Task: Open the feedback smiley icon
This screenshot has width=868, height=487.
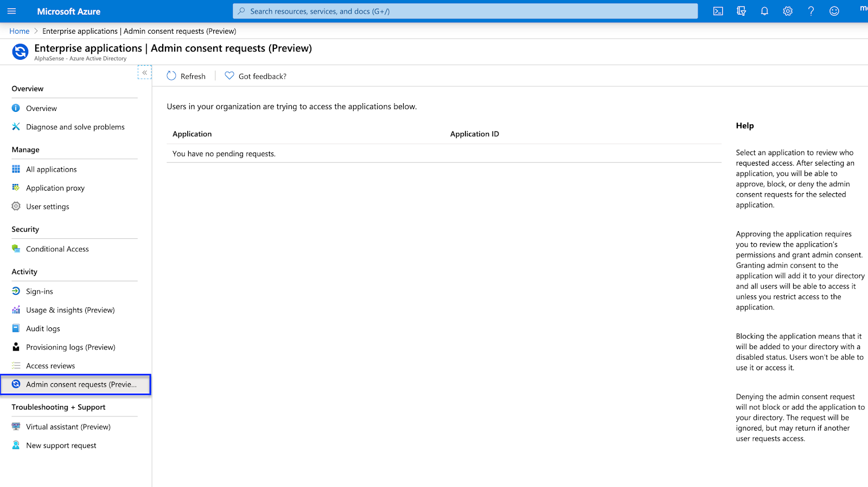Action: pyautogui.click(x=834, y=11)
